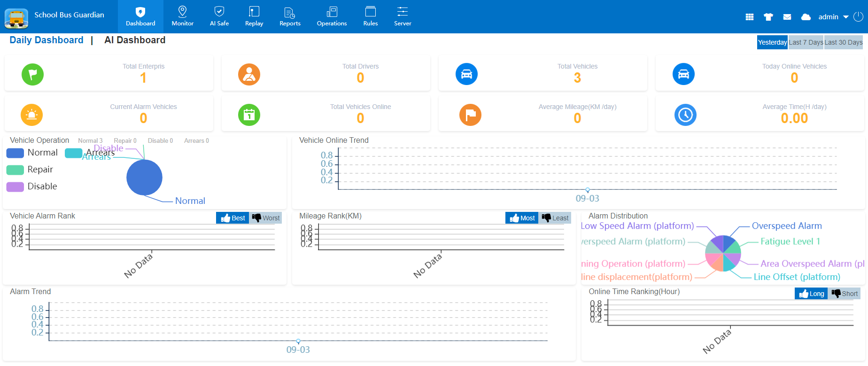The height and width of the screenshot is (366, 868).
Task: Click the yellow Current Alarm Vehicles icon
Action: (32, 115)
